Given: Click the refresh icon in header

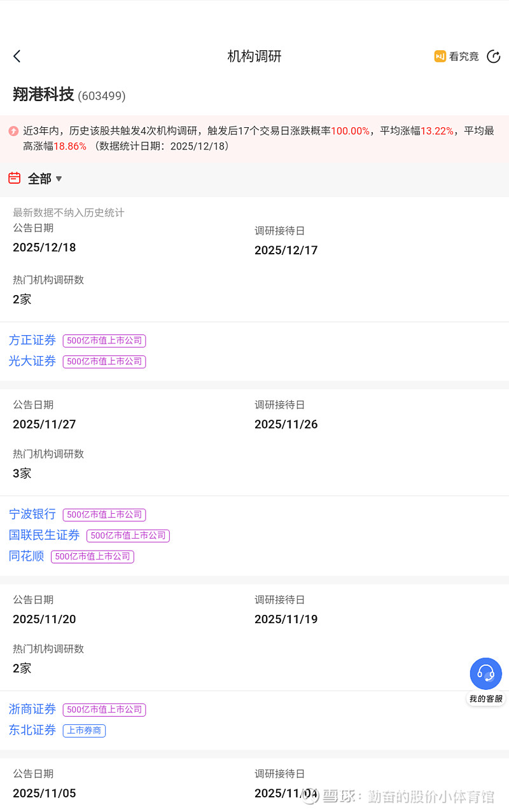Looking at the screenshot, I should (x=493, y=57).
